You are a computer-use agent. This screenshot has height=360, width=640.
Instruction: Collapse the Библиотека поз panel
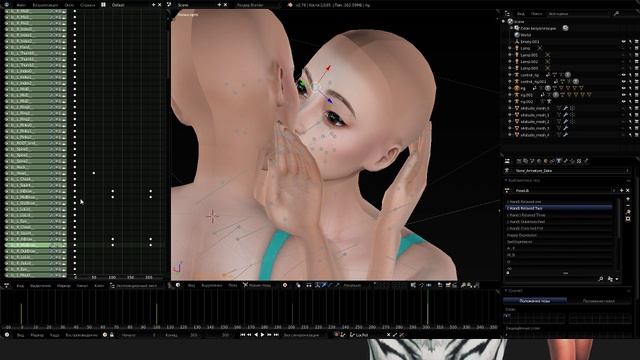pos(507,180)
